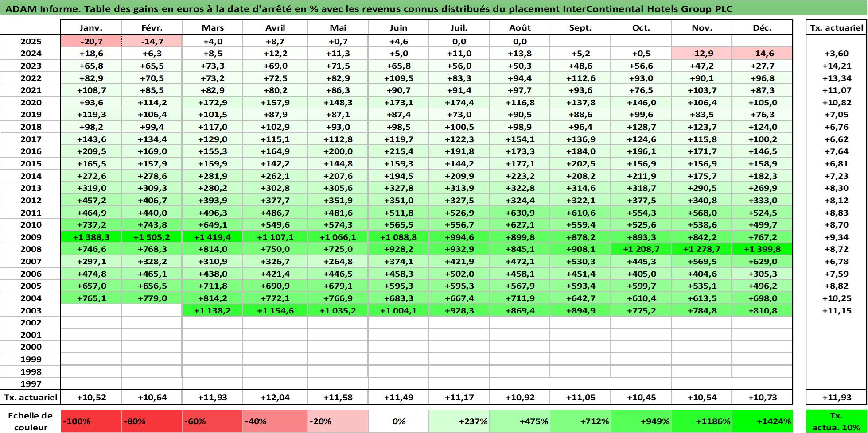Click the -60% color scale swatch

click(212, 421)
